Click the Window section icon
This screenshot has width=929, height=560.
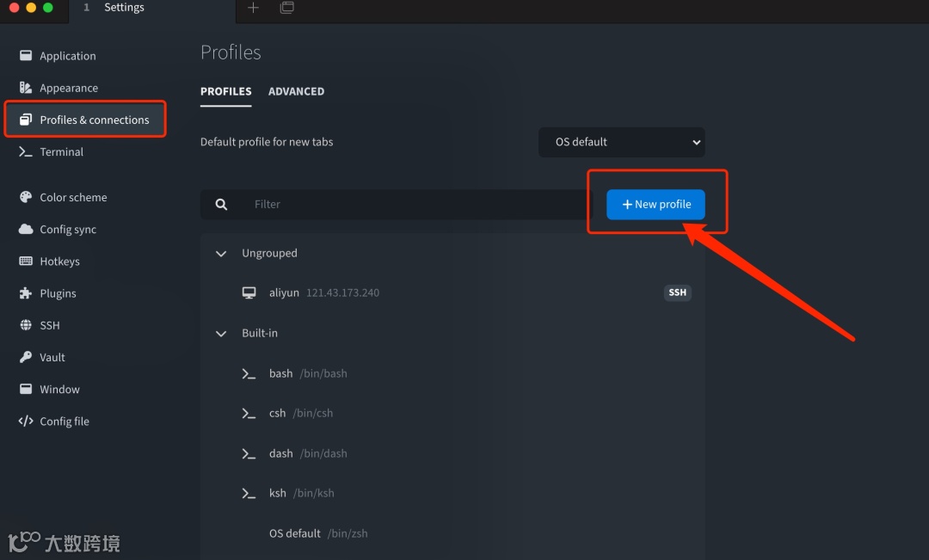[x=26, y=390]
